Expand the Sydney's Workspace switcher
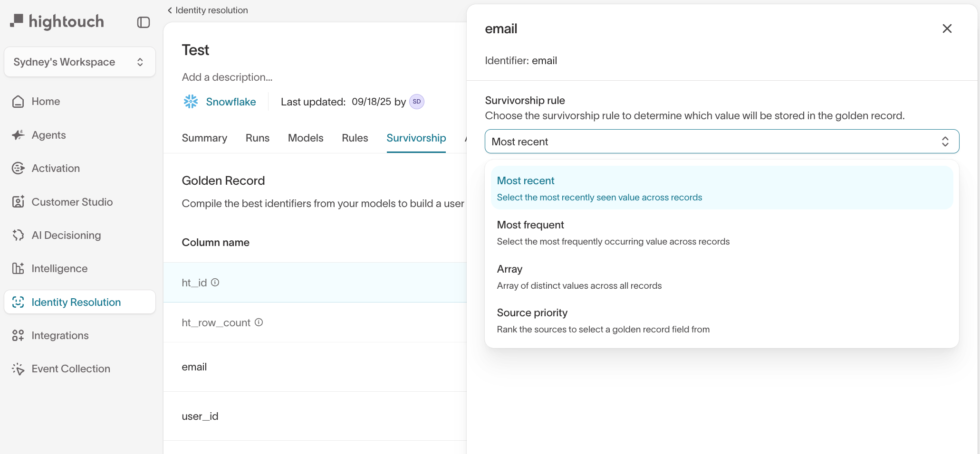The width and height of the screenshot is (980, 454). coord(79,62)
